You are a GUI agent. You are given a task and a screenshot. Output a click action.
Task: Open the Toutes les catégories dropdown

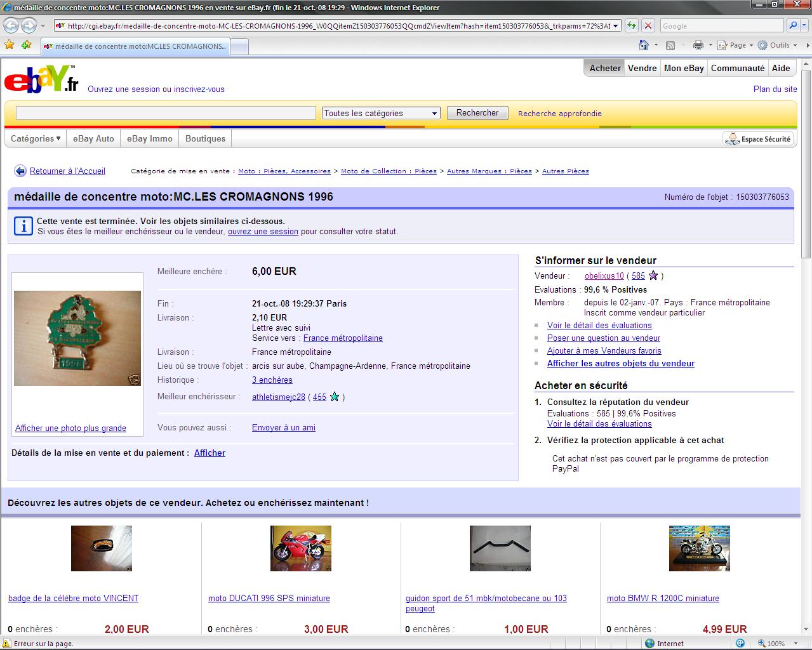(x=381, y=113)
